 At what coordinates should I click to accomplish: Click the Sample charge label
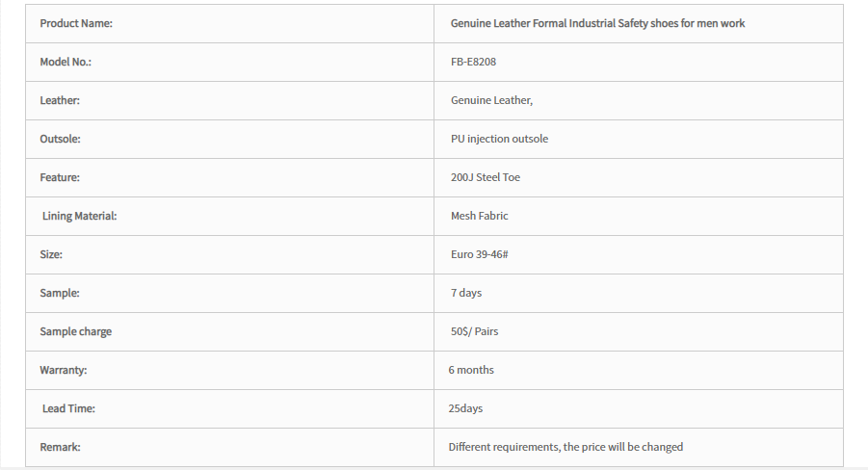click(76, 331)
